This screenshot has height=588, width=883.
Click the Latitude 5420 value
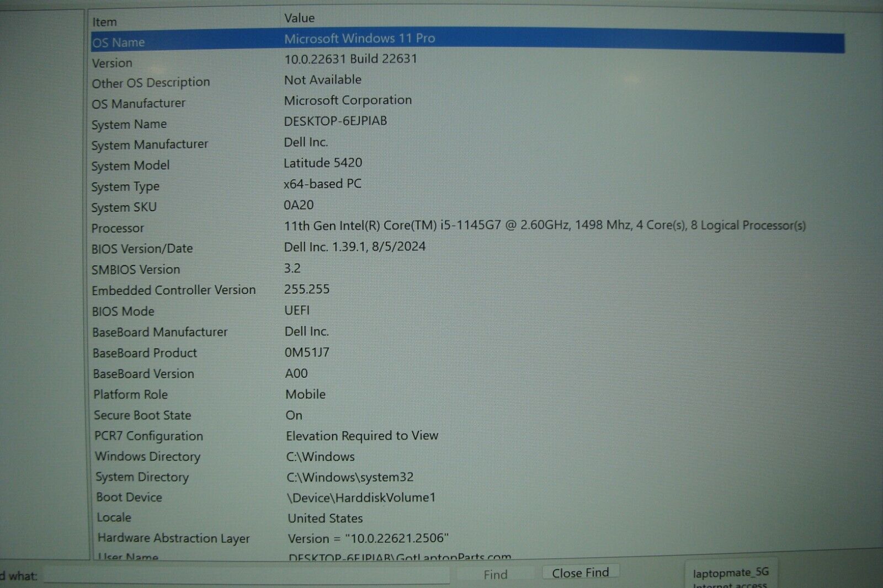pos(323,163)
